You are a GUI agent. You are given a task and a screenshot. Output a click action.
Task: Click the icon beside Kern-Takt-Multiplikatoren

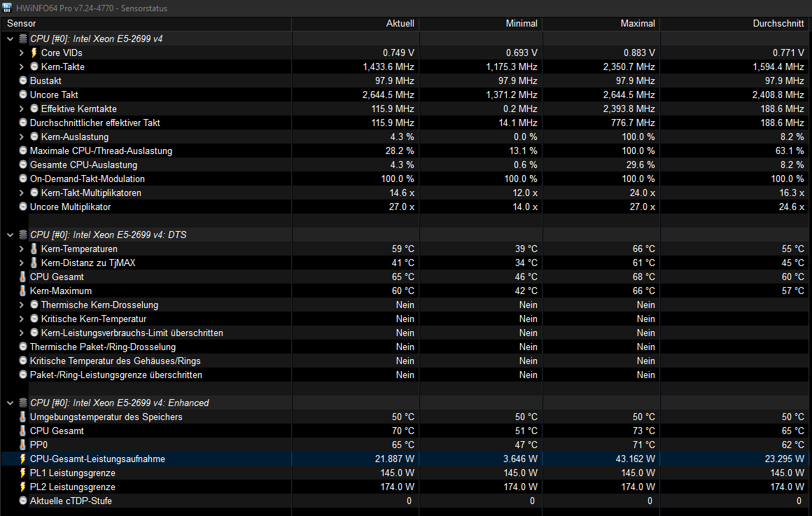pos(34,193)
